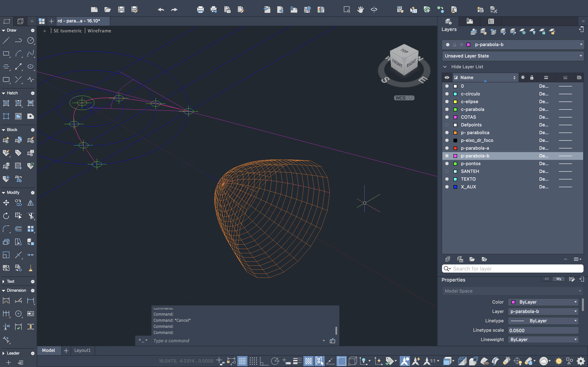Select the Circle draw tool
The image size is (588, 367).
[30, 40]
